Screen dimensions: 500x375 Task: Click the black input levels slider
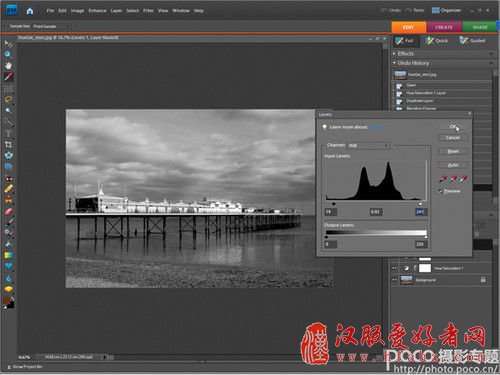point(334,204)
